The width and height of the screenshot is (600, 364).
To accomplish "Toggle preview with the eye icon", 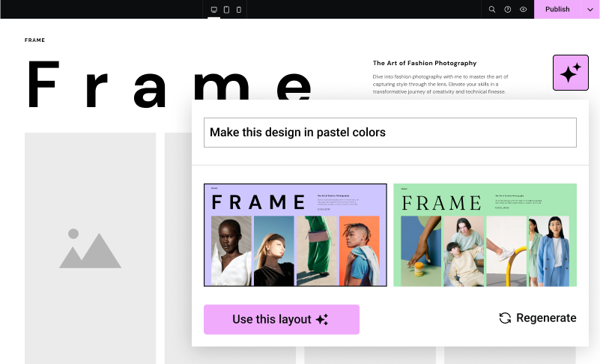I will point(524,9).
